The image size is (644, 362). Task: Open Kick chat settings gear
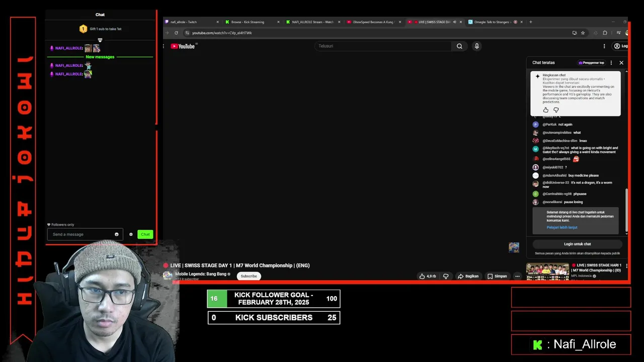pyautogui.click(x=131, y=234)
